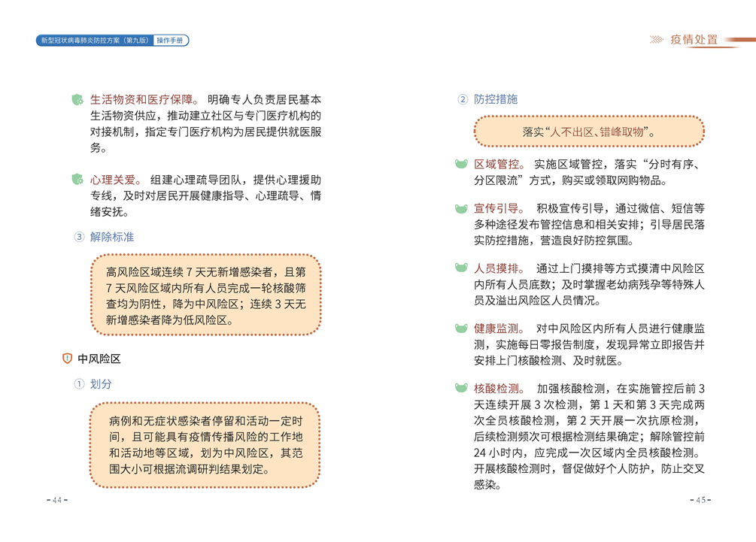Click the mask icon beside 人员摸排
The height and width of the screenshot is (542, 756).
pos(461,268)
